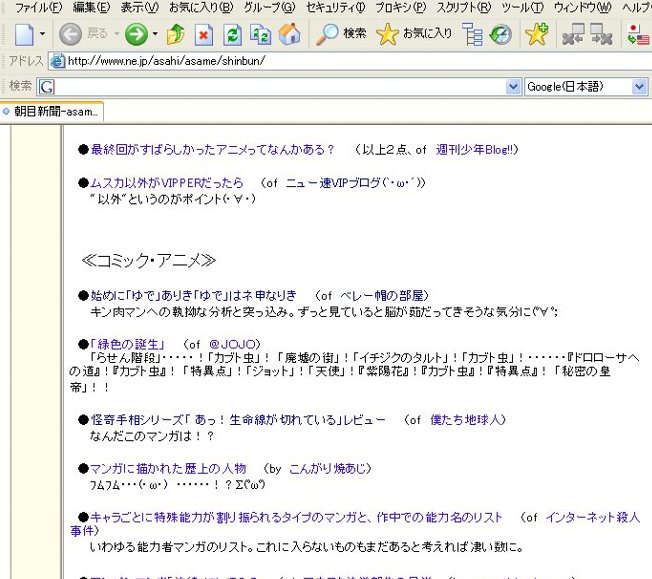The image size is (652, 579).
Task: Click text なんだこのマンガは!?
Action: (152, 436)
